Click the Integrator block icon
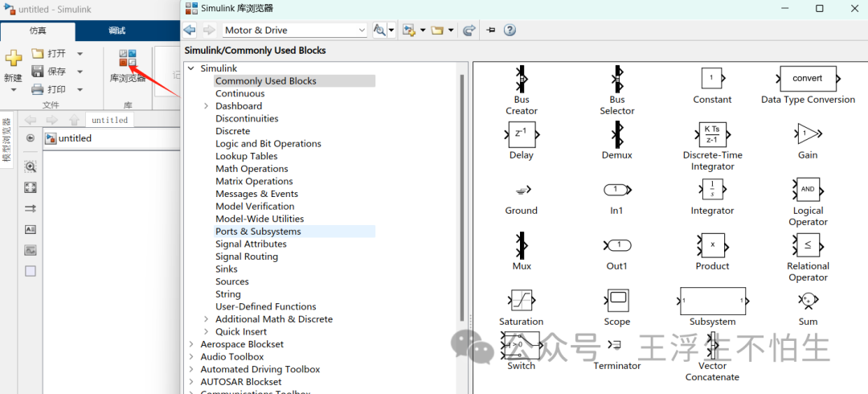 click(712, 190)
